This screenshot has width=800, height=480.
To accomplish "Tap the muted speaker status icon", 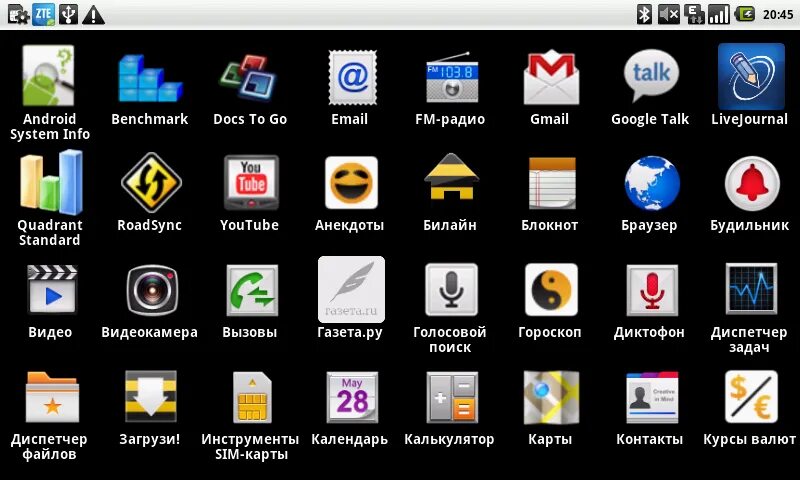I will click(x=669, y=14).
